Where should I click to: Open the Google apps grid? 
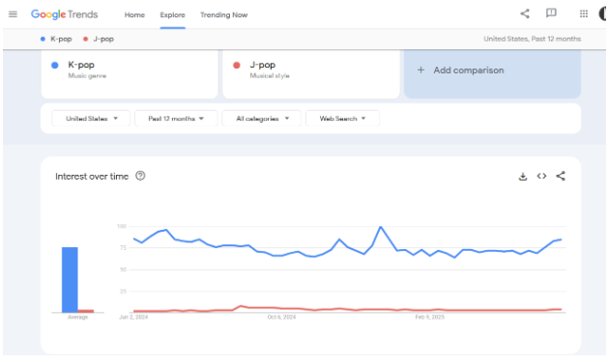584,14
